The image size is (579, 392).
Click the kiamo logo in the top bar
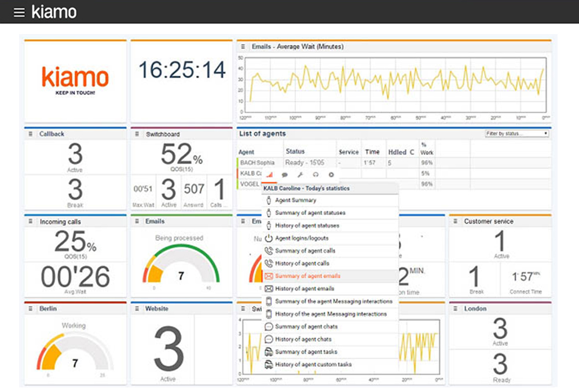point(54,12)
